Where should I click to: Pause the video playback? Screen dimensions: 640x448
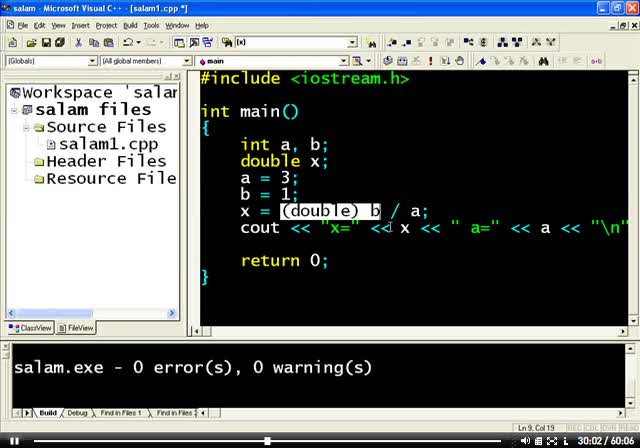point(14,441)
